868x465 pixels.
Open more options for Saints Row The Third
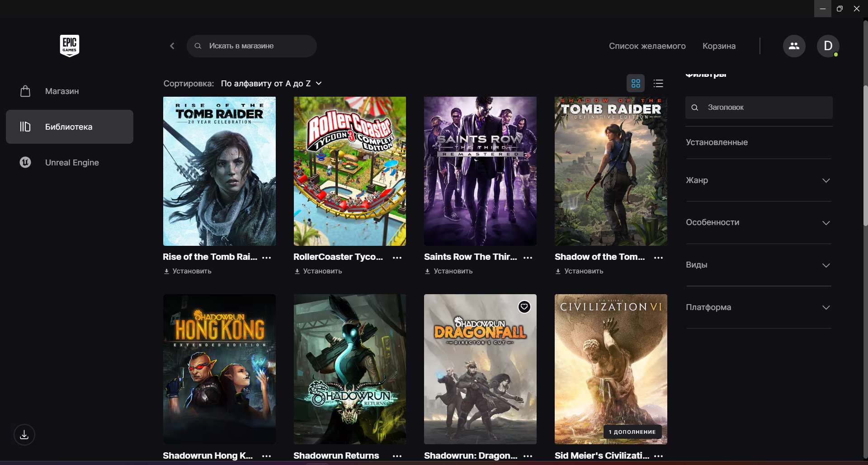tap(528, 258)
